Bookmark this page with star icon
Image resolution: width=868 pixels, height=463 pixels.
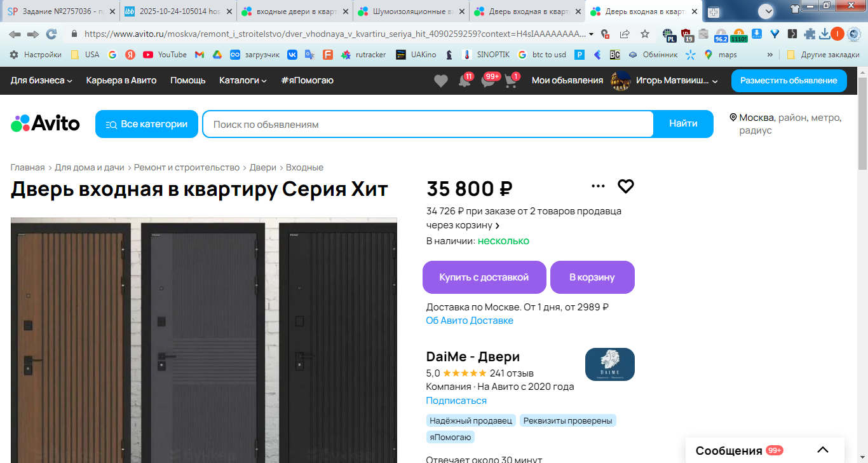[644, 34]
